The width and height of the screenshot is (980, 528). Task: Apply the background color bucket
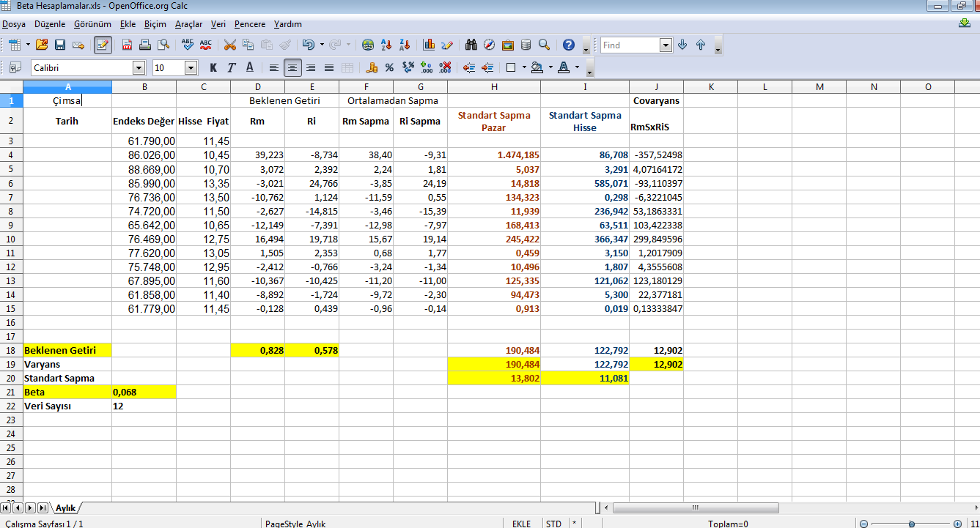tap(537, 67)
